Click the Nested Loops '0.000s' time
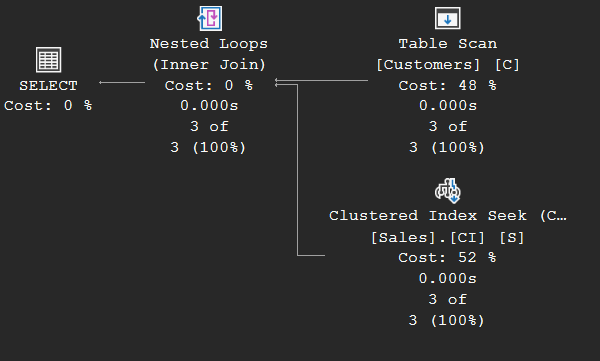Image resolution: width=600 pixels, height=361 pixels. coord(209,105)
